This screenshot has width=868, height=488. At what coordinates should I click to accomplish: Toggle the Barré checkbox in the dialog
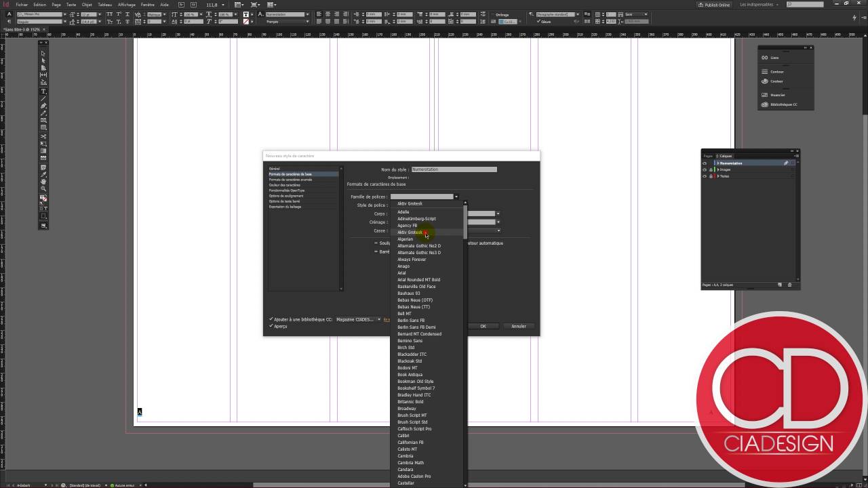376,251
